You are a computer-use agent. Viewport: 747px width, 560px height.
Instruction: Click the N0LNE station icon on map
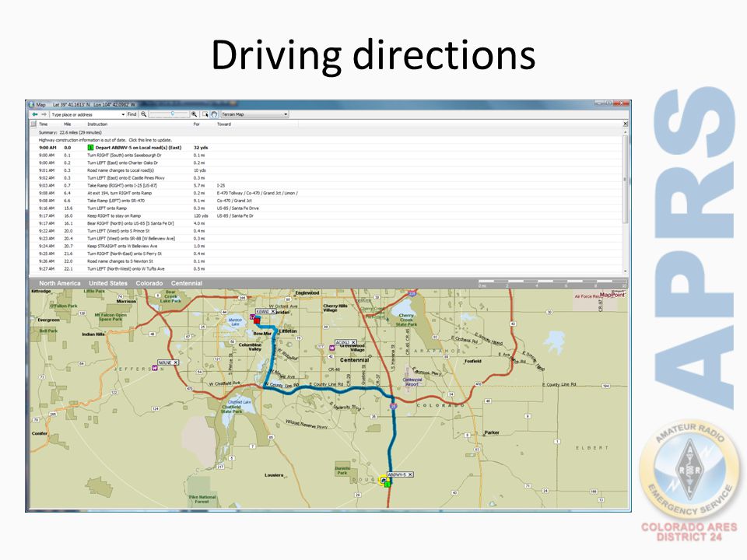tap(155, 368)
